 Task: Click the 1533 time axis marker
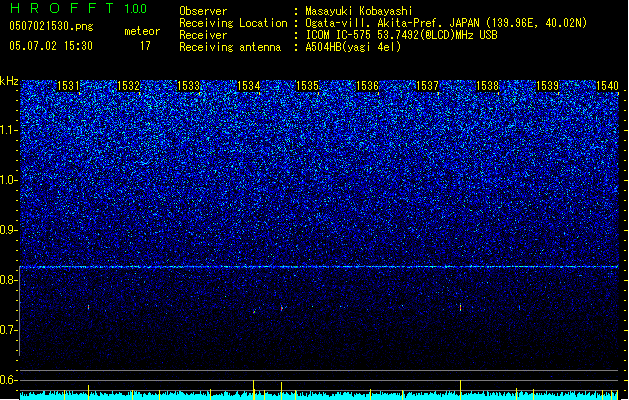click(x=189, y=86)
